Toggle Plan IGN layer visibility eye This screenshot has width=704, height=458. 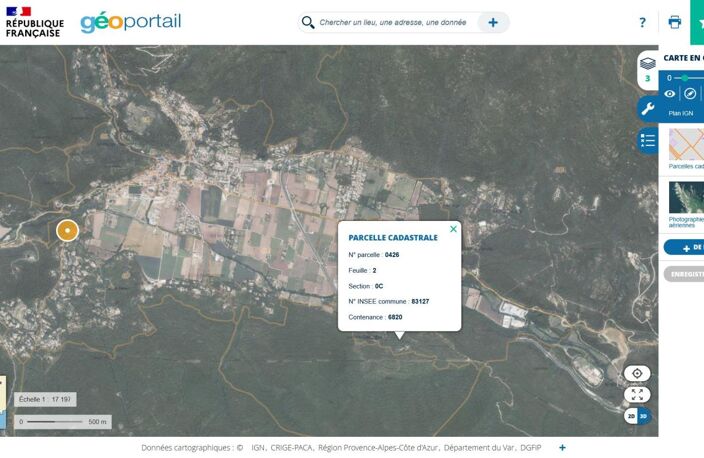pyautogui.click(x=669, y=94)
